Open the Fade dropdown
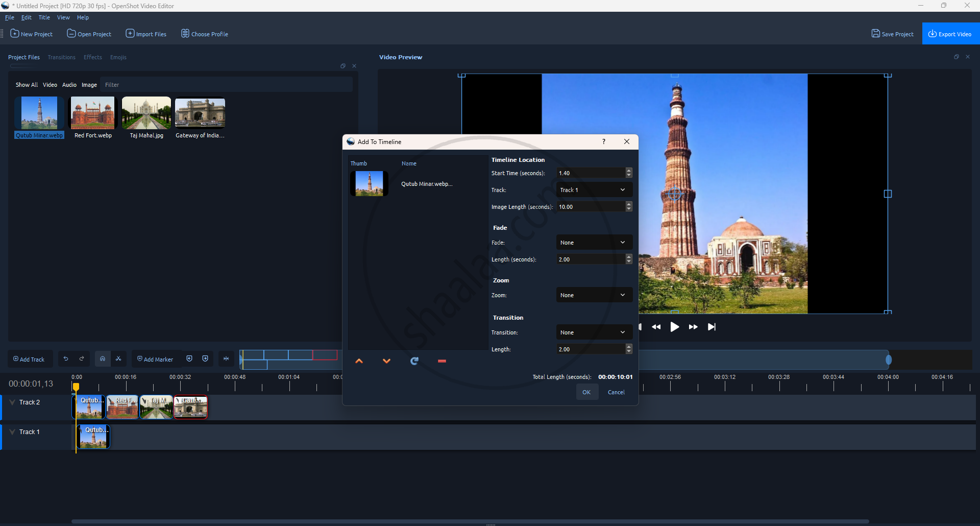980x526 pixels. [x=594, y=243]
